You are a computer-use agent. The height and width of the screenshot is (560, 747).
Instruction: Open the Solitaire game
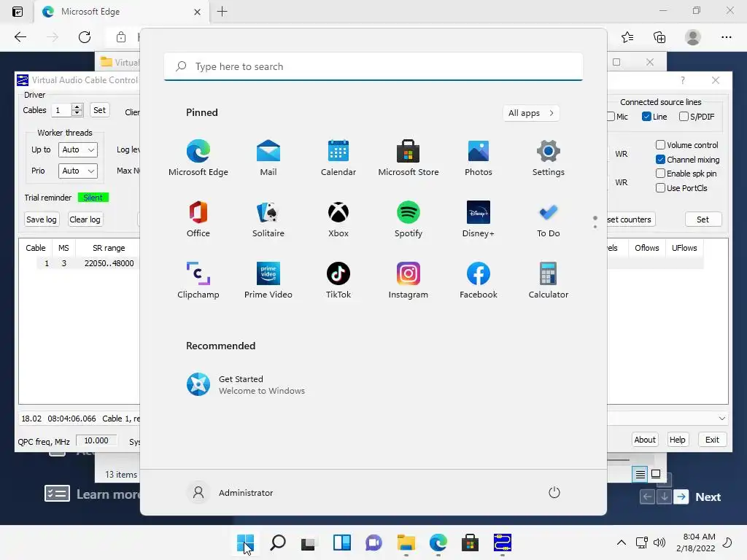268,219
